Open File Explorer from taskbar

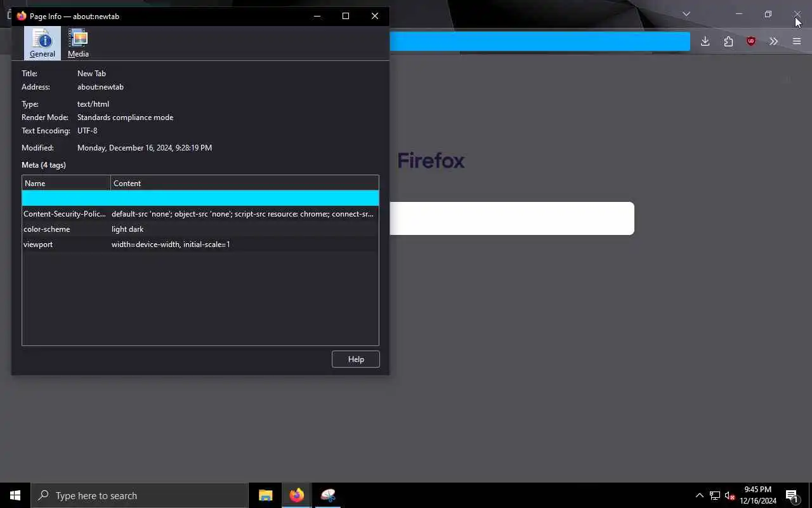[266, 495]
